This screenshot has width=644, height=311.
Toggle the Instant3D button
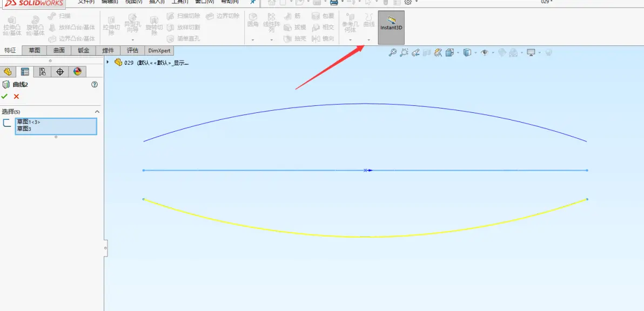click(391, 28)
